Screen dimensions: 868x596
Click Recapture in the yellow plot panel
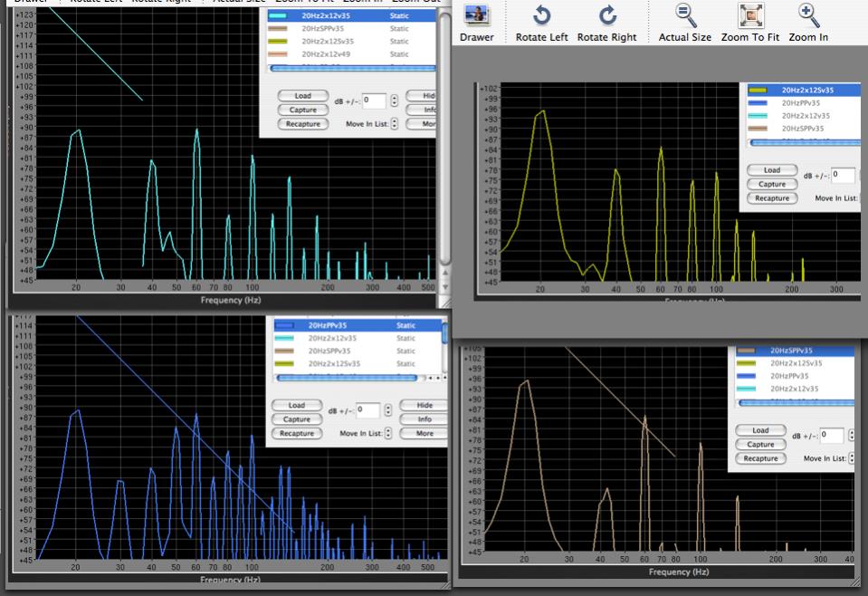[x=772, y=197]
